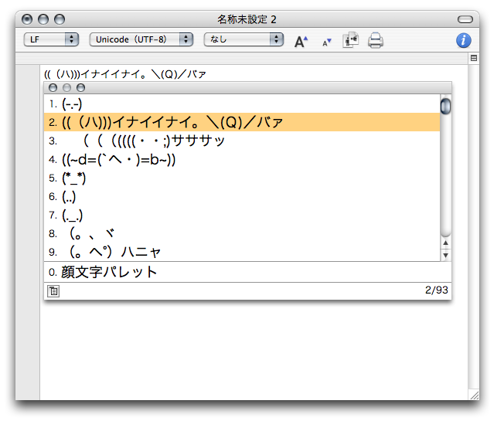This screenshot has height=421, width=504.
Task: Click the document settings icon beside the printer
Action: [x=351, y=40]
